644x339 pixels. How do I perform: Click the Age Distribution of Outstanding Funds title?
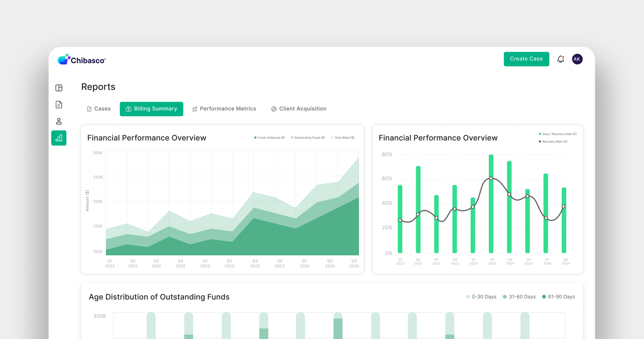[x=159, y=297]
